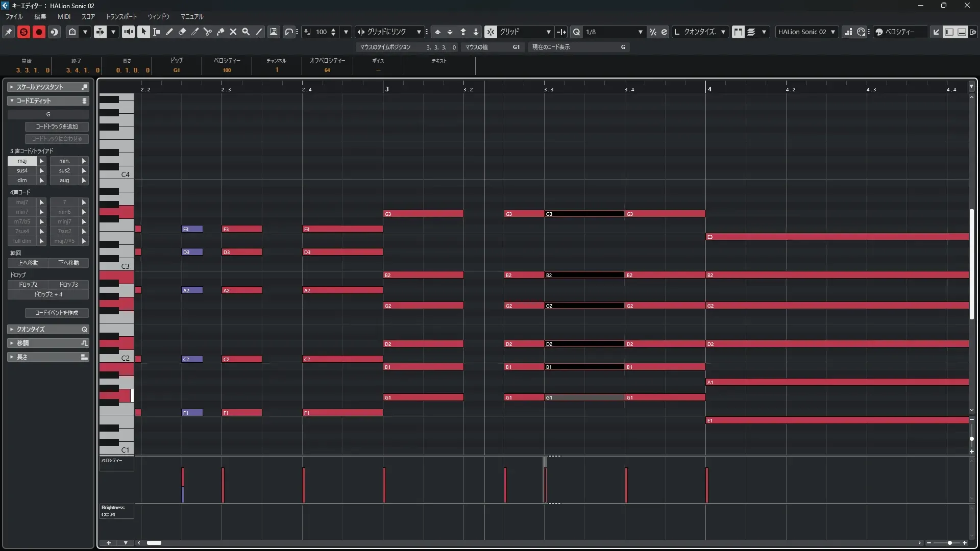Click the コードトラックを追加 button

point(57,127)
